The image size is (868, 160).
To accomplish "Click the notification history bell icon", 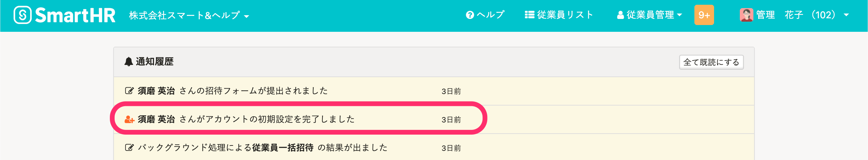I will point(129,62).
